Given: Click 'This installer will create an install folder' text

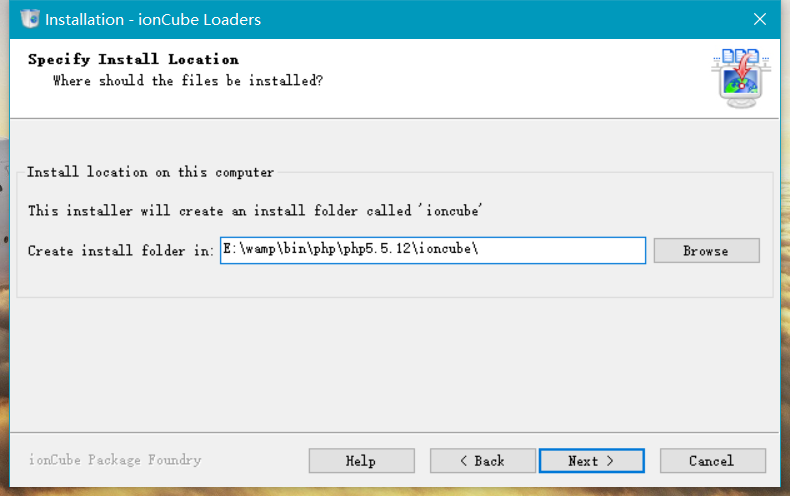Looking at the screenshot, I should tap(255, 211).
